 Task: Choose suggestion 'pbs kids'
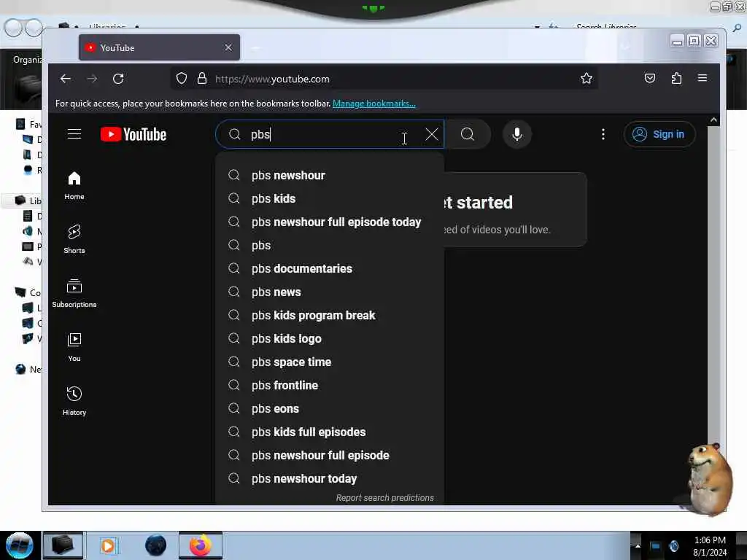(x=330, y=198)
